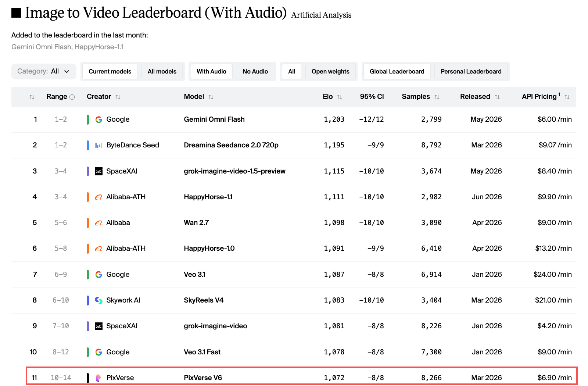Click the SpaceXAI logo in grok-imagine-video-1.5-preview row
The width and height of the screenshot is (588, 386).
[98, 171]
